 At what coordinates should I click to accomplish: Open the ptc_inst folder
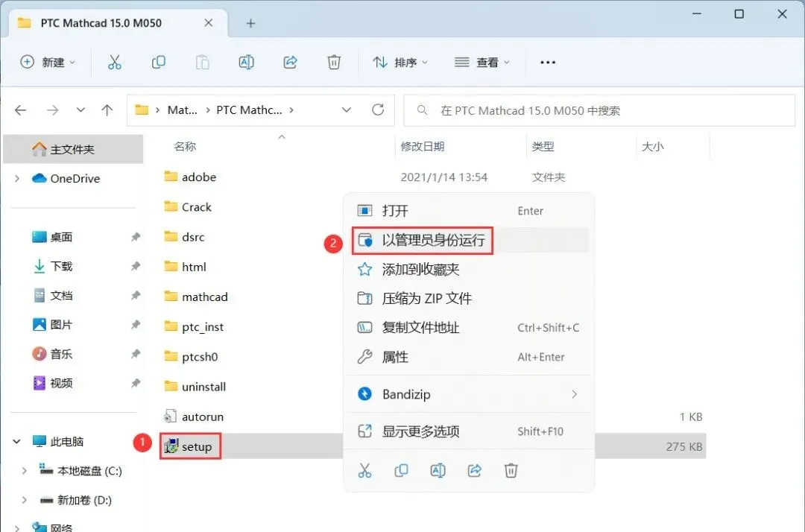[x=194, y=327]
